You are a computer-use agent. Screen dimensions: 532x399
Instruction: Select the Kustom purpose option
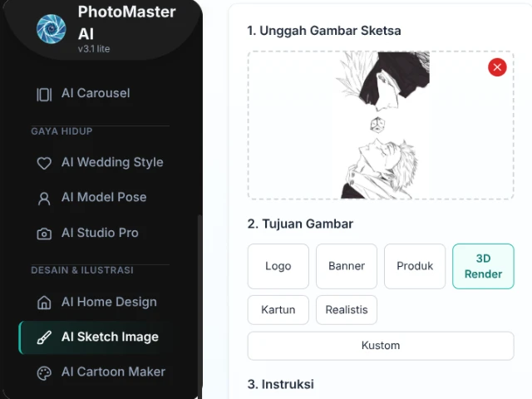point(381,346)
